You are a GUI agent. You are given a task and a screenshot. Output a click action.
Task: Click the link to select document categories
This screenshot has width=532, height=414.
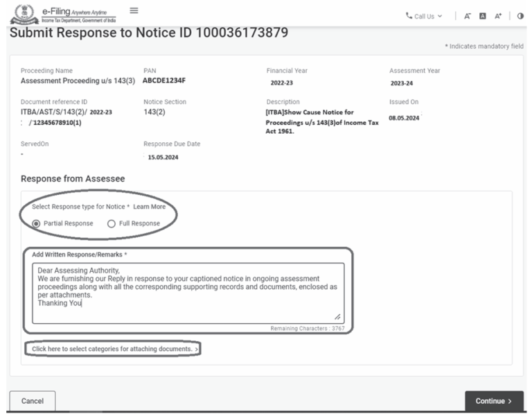[112, 349]
